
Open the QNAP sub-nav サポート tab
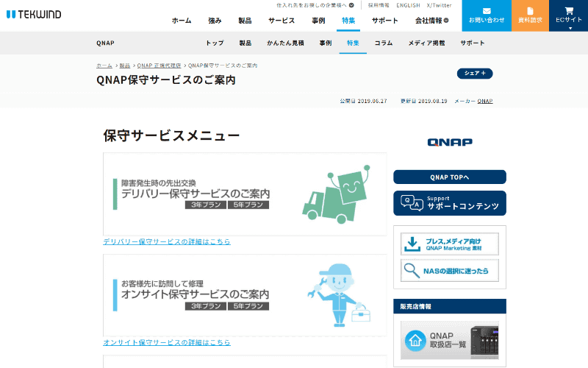473,43
